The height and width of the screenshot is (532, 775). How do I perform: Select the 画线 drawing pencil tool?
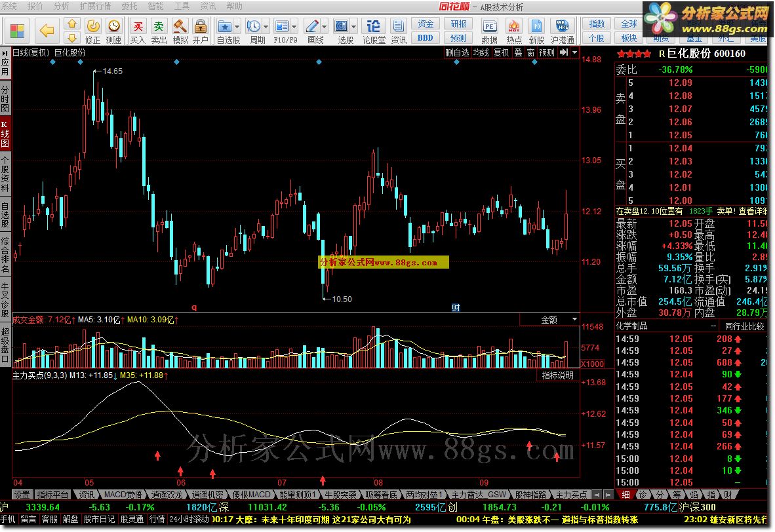312,26
